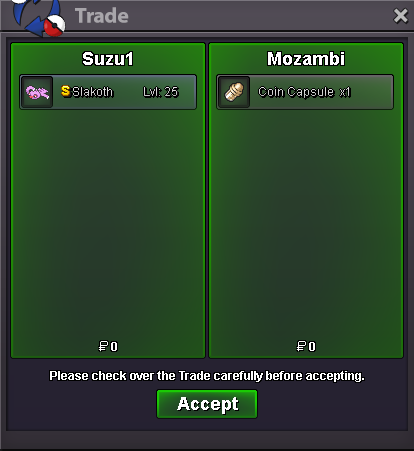The width and height of the screenshot is (414, 451).
Task: Click the trade warning message text
Action: coord(207,376)
